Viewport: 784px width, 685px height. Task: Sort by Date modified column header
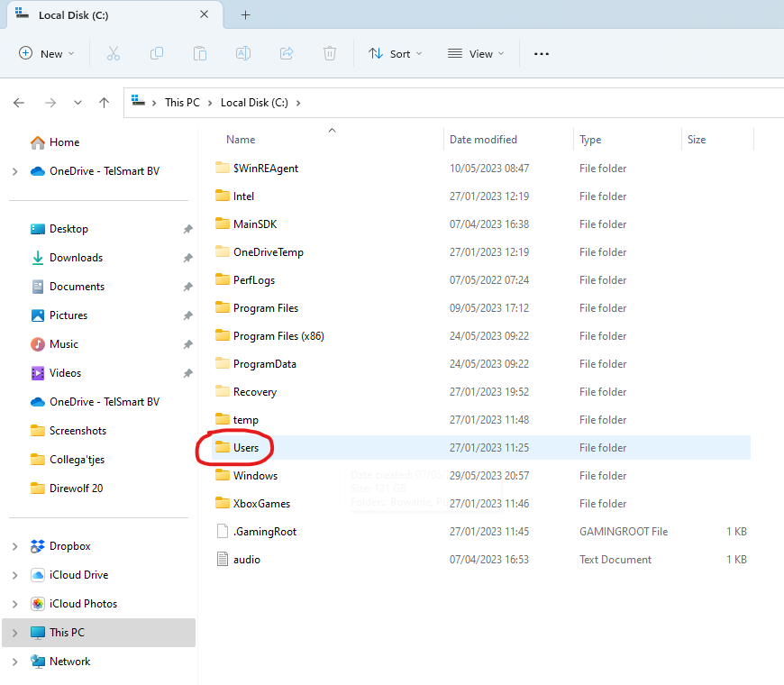click(x=484, y=140)
